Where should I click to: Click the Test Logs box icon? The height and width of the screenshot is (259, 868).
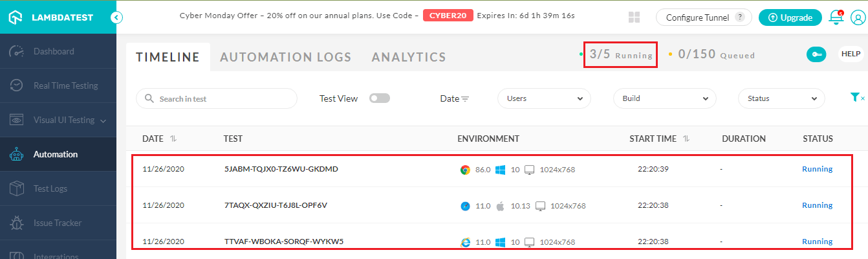[17, 188]
